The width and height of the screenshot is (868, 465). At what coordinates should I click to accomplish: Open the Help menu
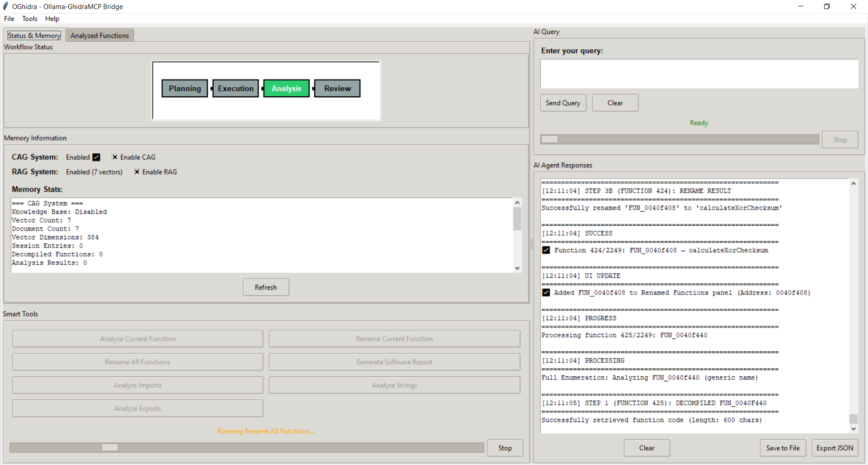point(52,19)
